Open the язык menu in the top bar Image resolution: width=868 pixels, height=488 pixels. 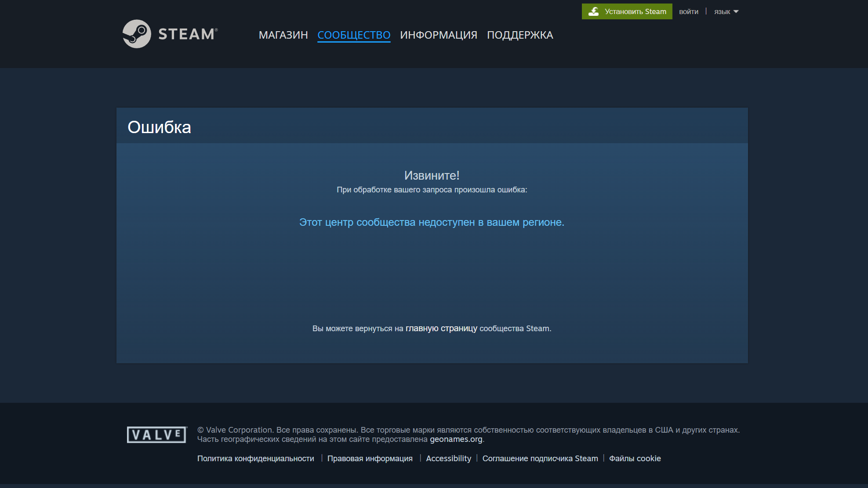click(723, 11)
